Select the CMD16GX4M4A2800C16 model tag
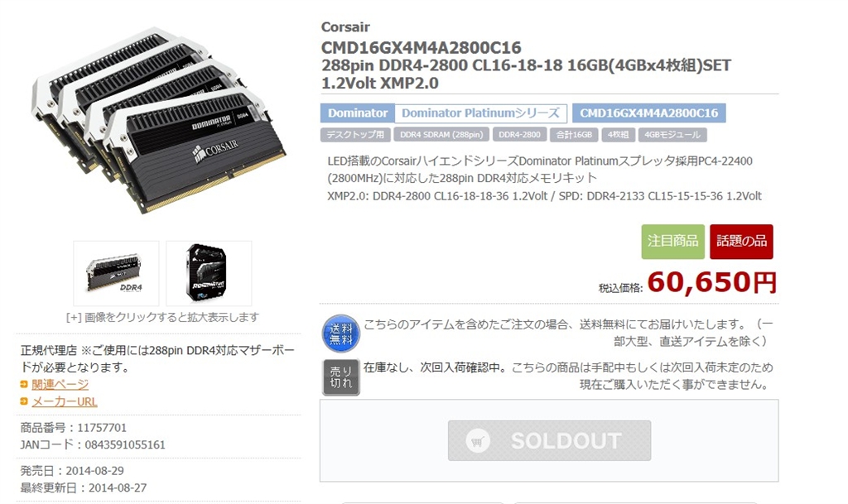The image size is (848, 504). tap(649, 113)
